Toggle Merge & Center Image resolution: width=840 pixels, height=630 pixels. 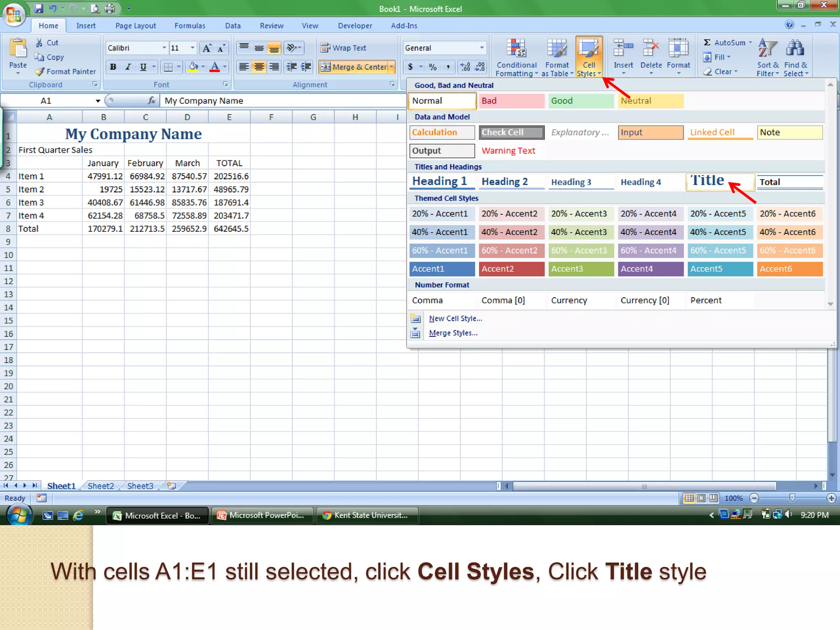(353, 67)
